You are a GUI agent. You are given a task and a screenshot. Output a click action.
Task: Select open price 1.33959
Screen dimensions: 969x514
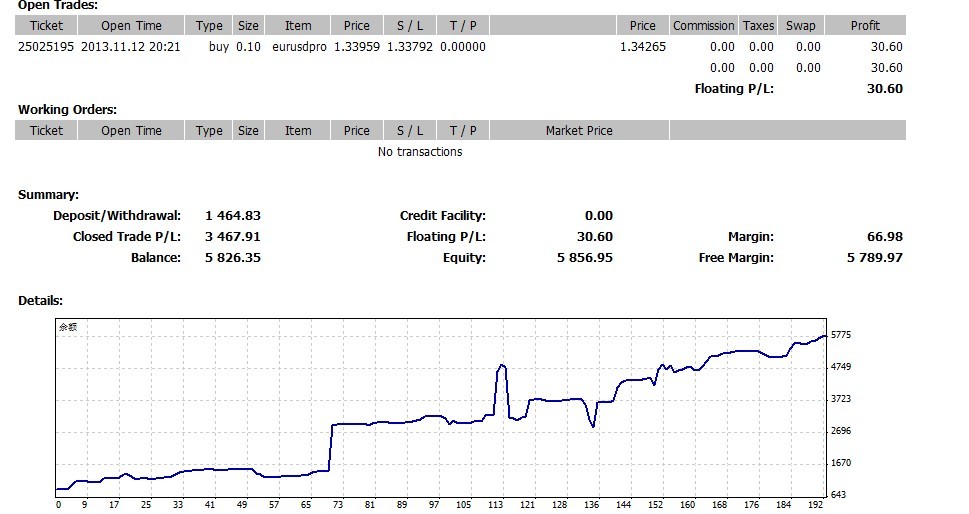[357, 47]
